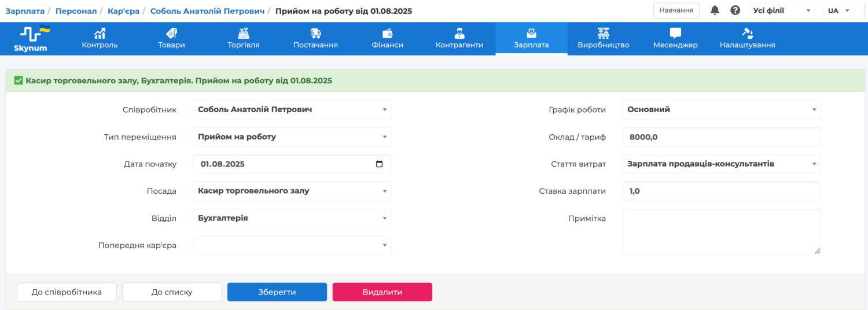Open the Налаштування menu tab
The image size is (868, 310).
(x=747, y=39)
